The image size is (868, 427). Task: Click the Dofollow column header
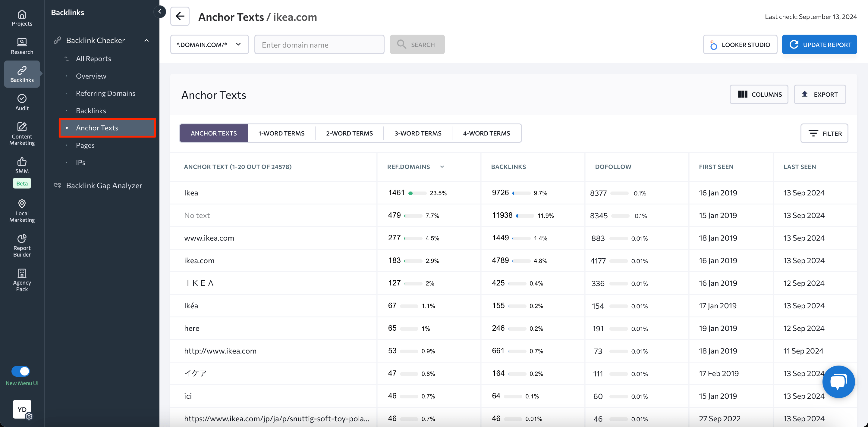coord(613,167)
